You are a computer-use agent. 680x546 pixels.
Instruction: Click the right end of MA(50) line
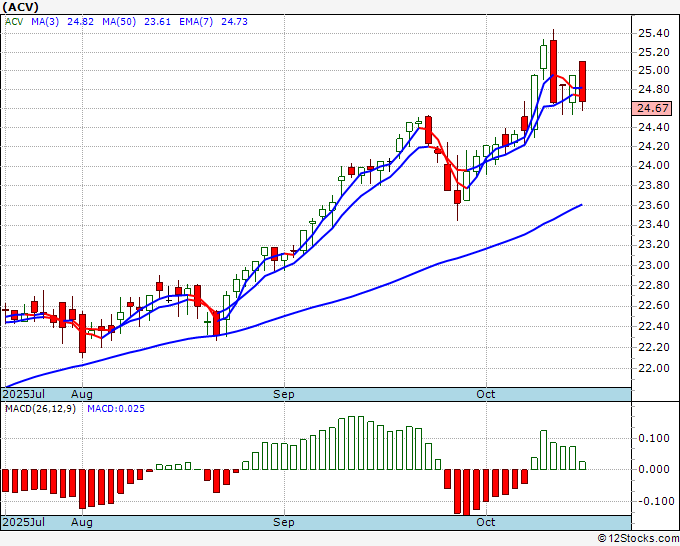point(581,205)
